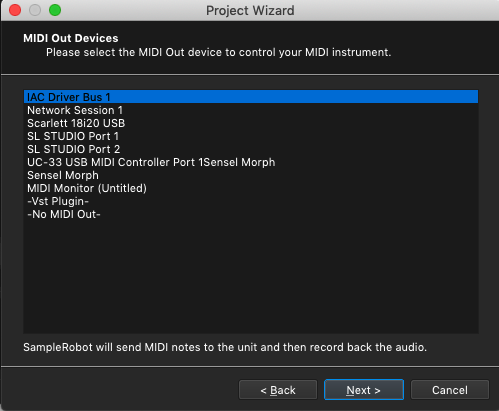Select SL STUDIO Port 1
This screenshot has width=499, height=411.
point(251,136)
